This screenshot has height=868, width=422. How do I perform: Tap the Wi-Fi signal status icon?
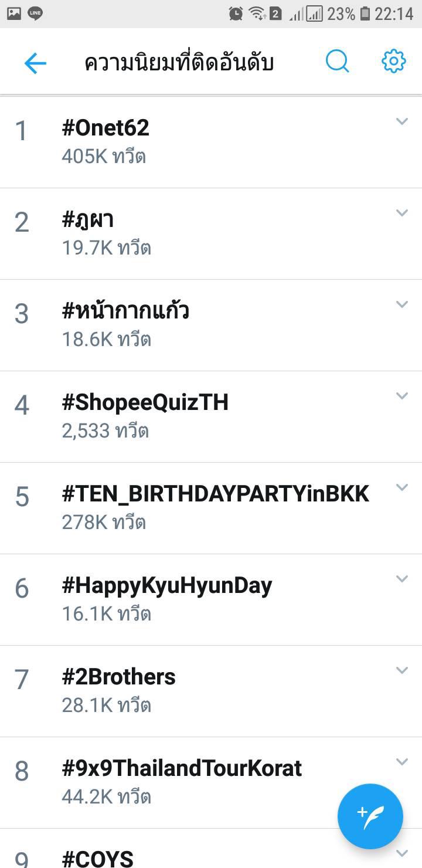click(x=256, y=13)
